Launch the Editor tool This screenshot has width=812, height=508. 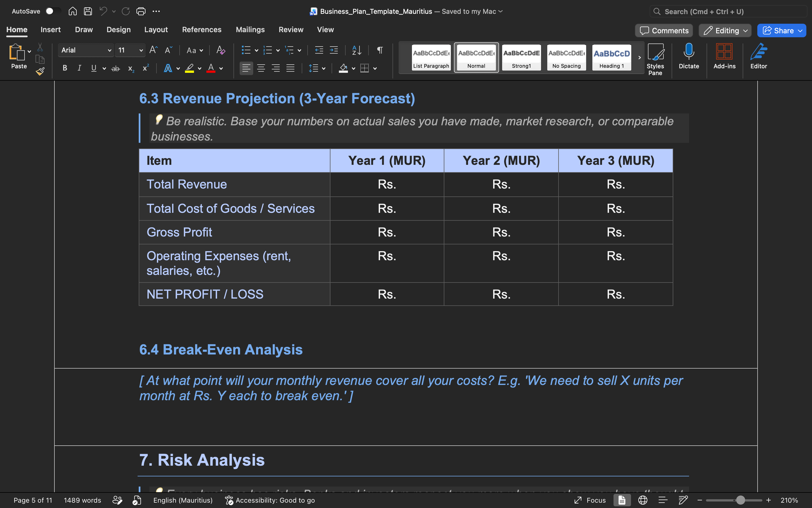[x=759, y=56]
